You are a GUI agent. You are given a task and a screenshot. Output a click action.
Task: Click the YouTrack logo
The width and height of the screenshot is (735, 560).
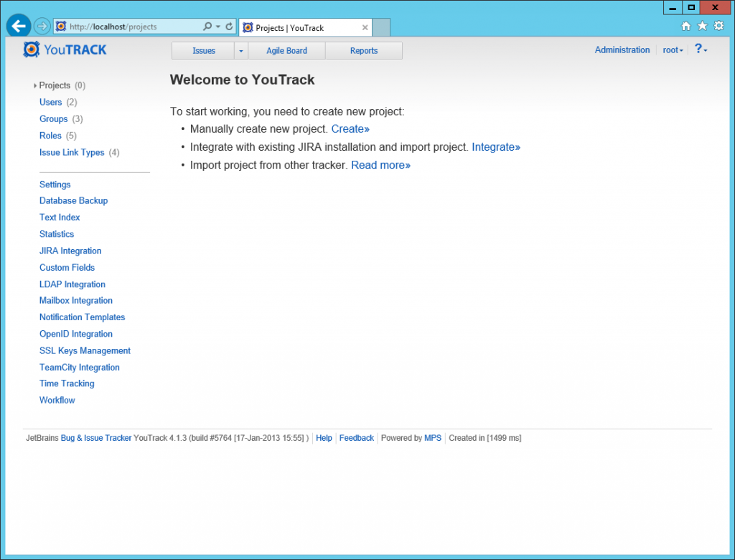click(65, 50)
